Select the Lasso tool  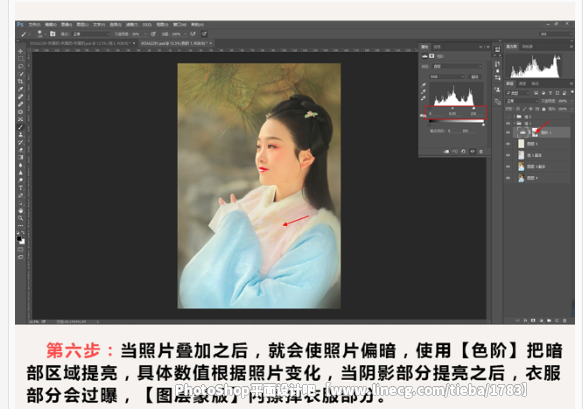(21, 66)
